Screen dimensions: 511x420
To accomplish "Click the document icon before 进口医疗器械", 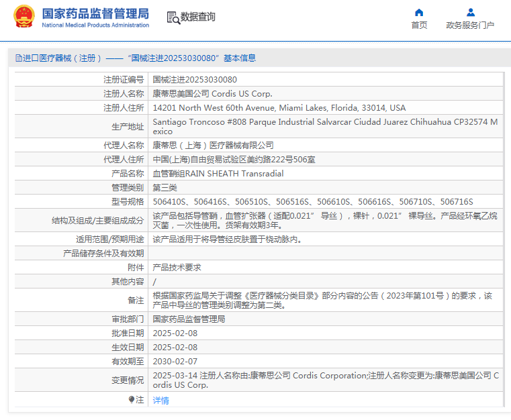I will (18, 58).
